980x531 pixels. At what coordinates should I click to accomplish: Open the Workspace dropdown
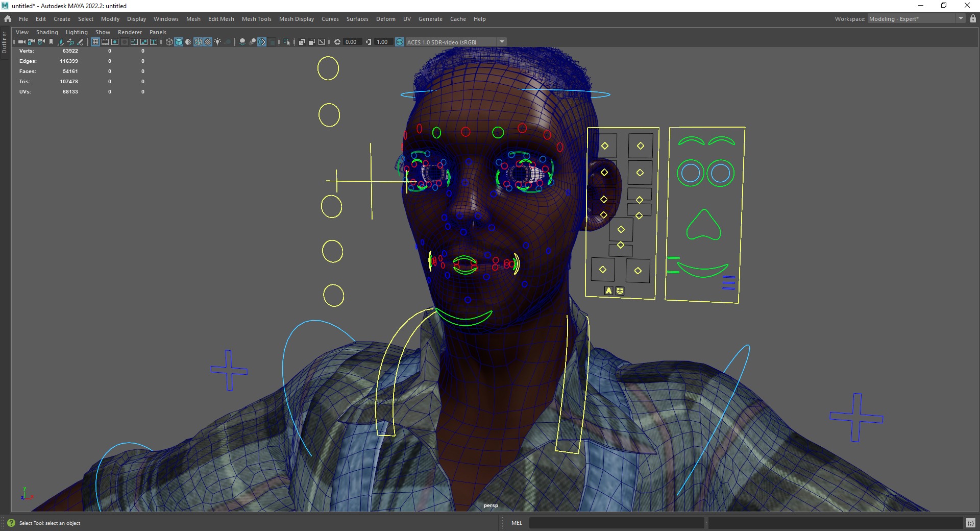point(916,18)
